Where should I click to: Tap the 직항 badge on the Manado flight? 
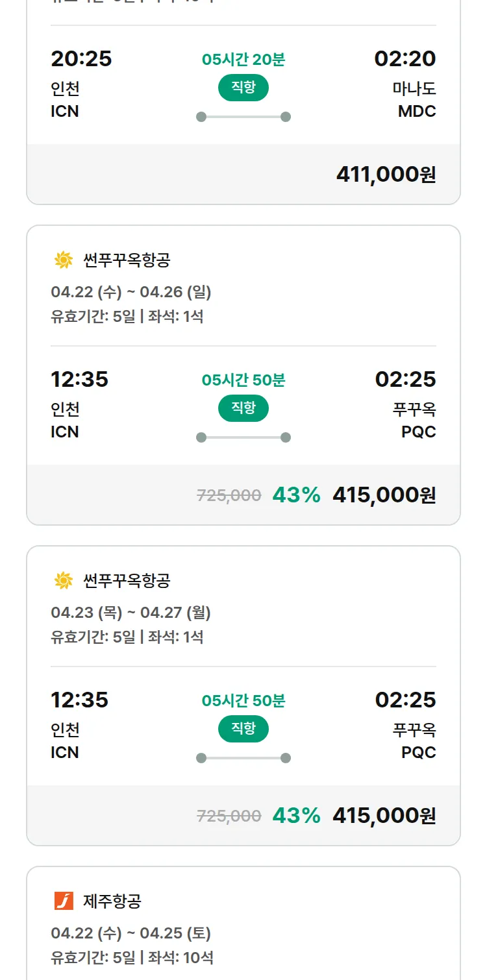(243, 88)
